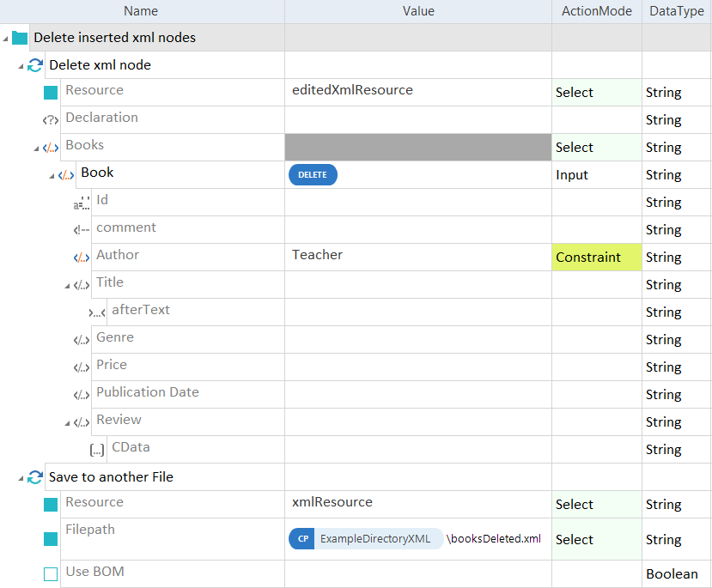Image resolution: width=712 pixels, height=588 pixels.
Task: Click the Author element tag icon
Action: point(82,258)
